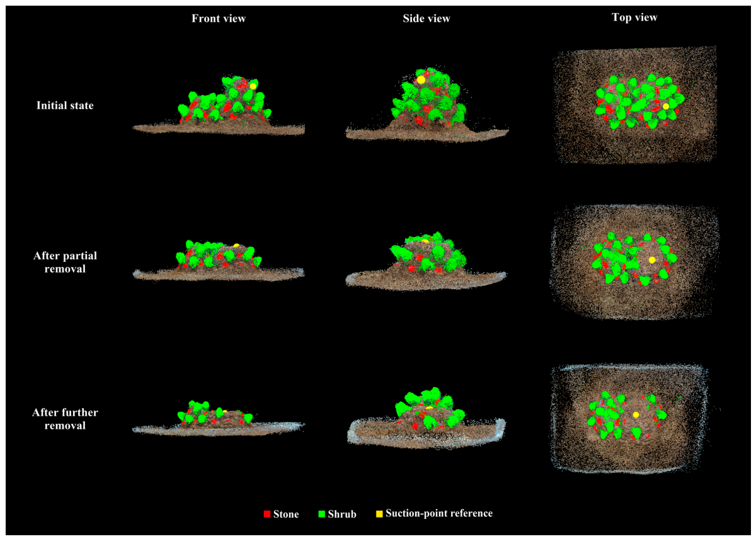Select the "Front view" column heading

pos(219,18)
